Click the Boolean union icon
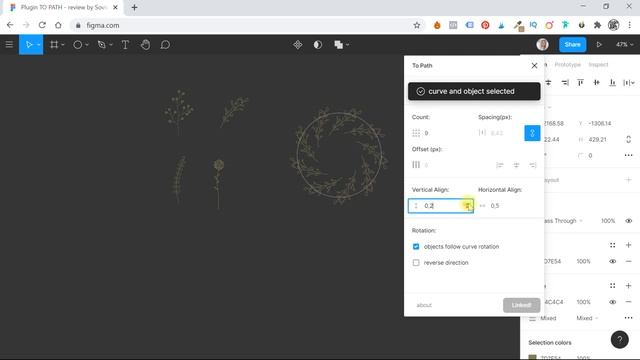Screen dimensions: 640x360 coord(338,44)
